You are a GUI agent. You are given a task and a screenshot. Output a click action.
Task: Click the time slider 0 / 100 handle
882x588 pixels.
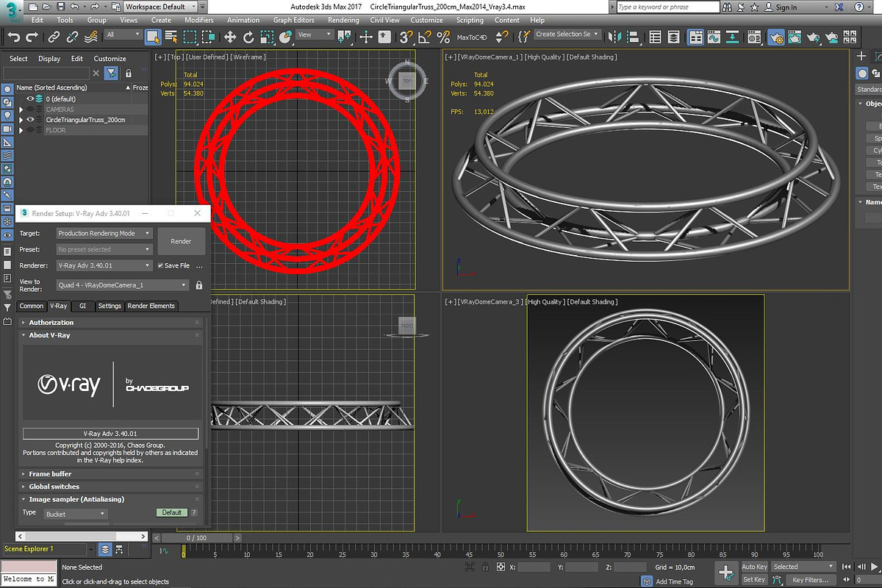coord(196,538)
